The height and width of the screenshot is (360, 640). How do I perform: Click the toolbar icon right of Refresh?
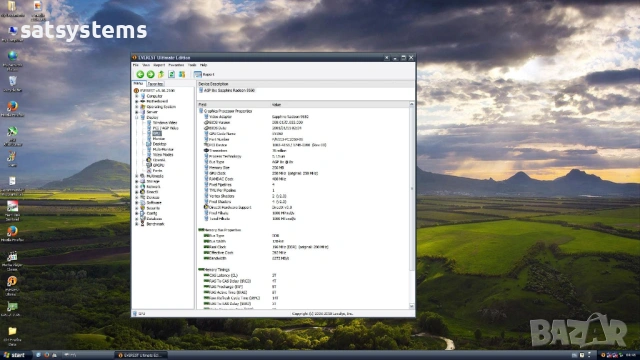[x=182, y=74]
